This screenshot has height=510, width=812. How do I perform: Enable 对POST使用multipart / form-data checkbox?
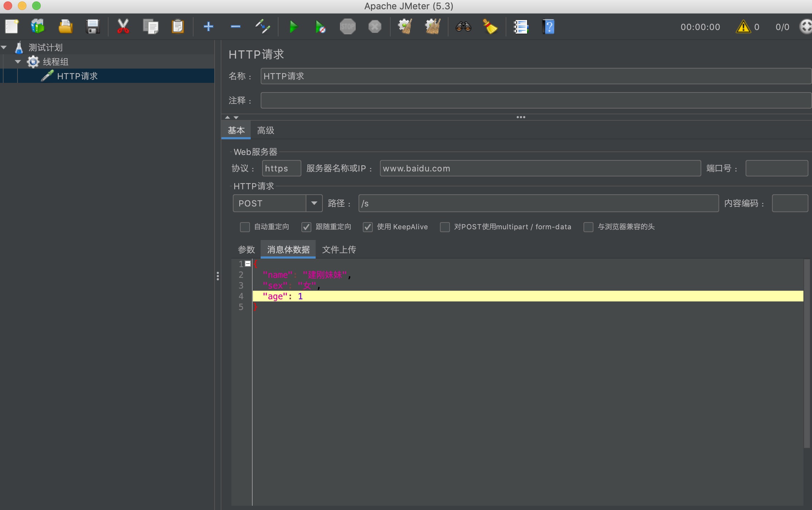tap(445, 227)
